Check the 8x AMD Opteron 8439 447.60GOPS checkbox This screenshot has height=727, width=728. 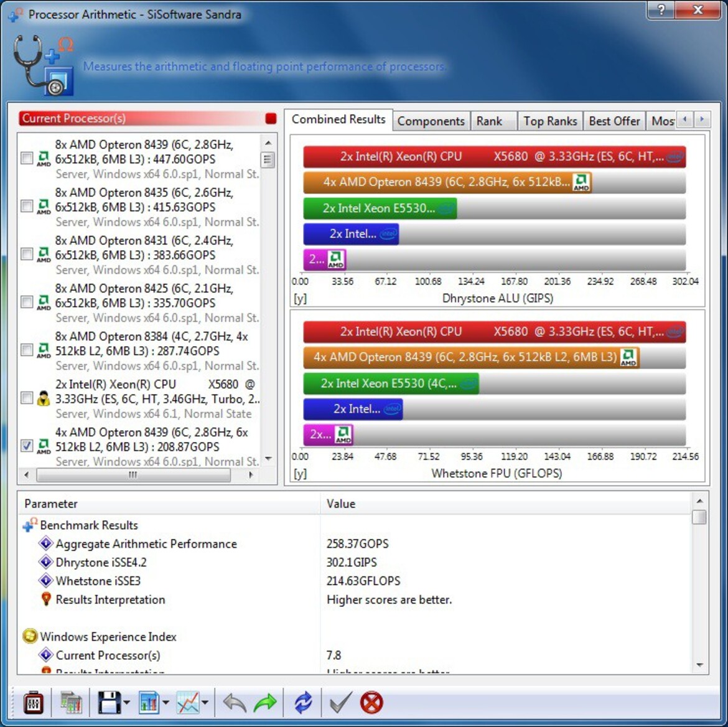27,158
